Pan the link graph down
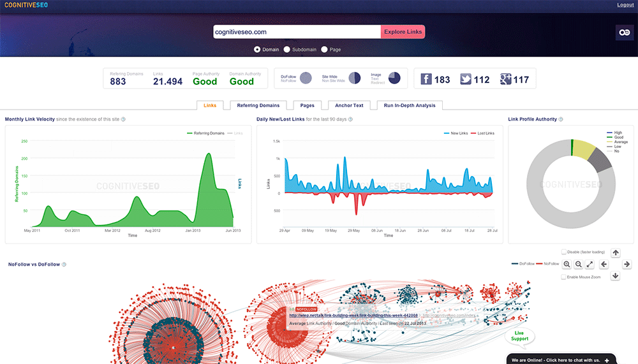The image size is (638, 364). pos(616,276)
